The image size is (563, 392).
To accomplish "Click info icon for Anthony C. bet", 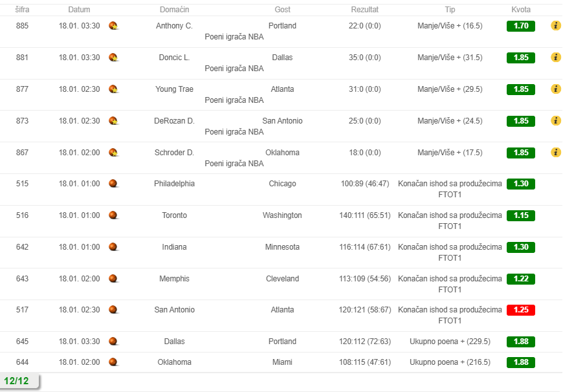I will tap(555, 25).
